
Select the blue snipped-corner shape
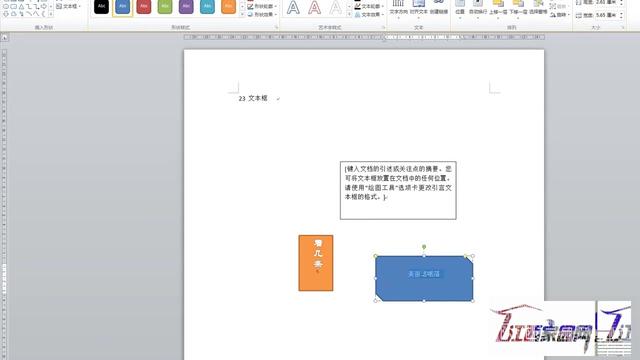click(x=424, y=278)
